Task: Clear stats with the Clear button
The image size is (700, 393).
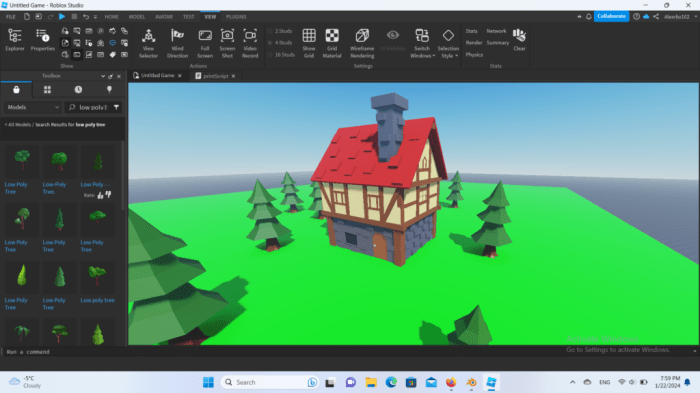Action: tap(519, 40)
